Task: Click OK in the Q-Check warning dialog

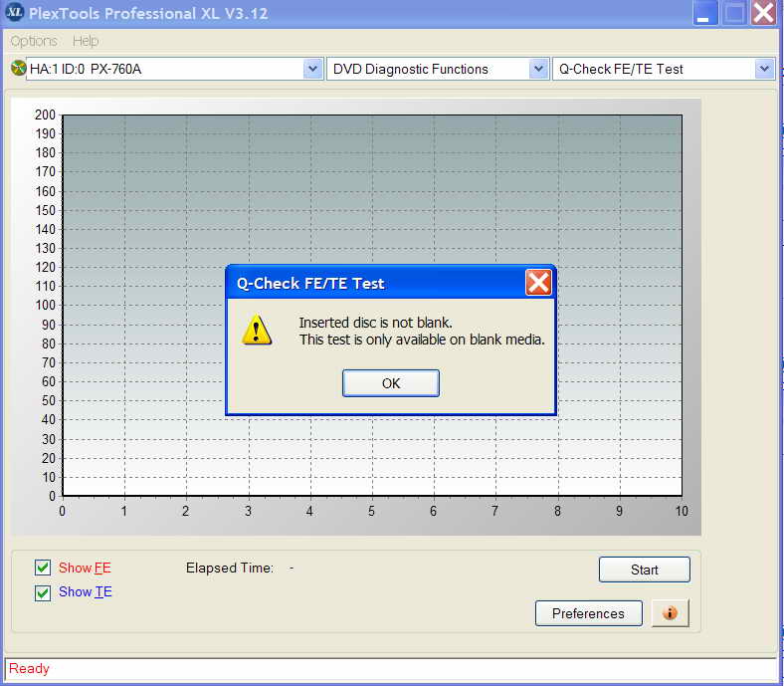Action: point(390,383)
